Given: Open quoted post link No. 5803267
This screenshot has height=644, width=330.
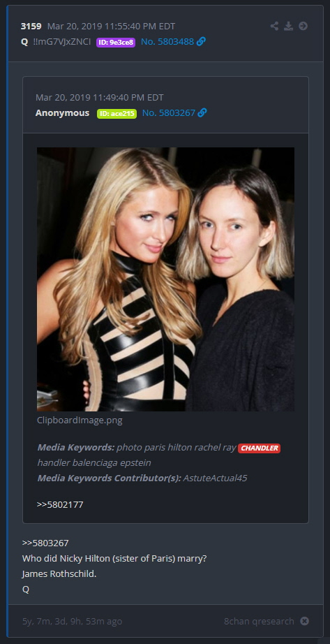Looking at the screenshot, I should coord(169,112).
